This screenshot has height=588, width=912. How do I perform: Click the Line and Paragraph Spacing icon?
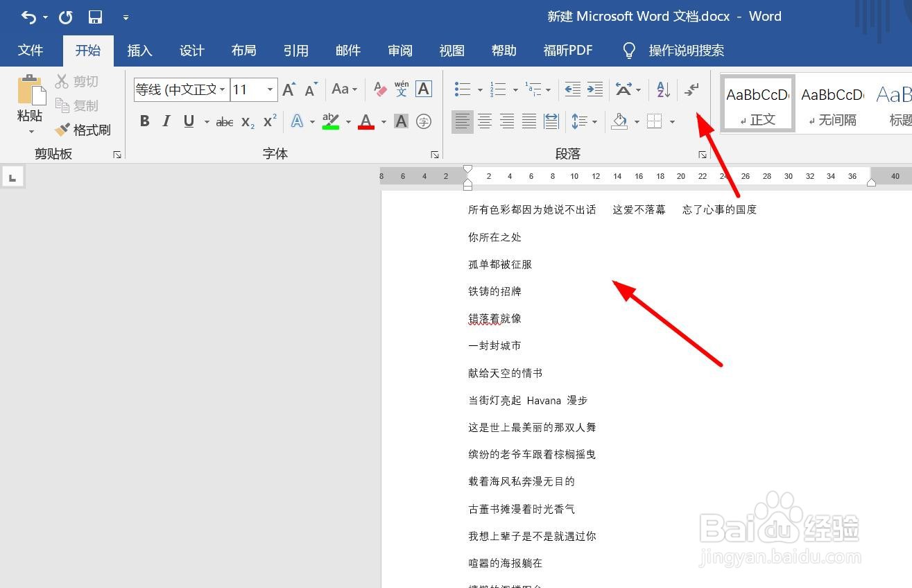coord(580,121)
